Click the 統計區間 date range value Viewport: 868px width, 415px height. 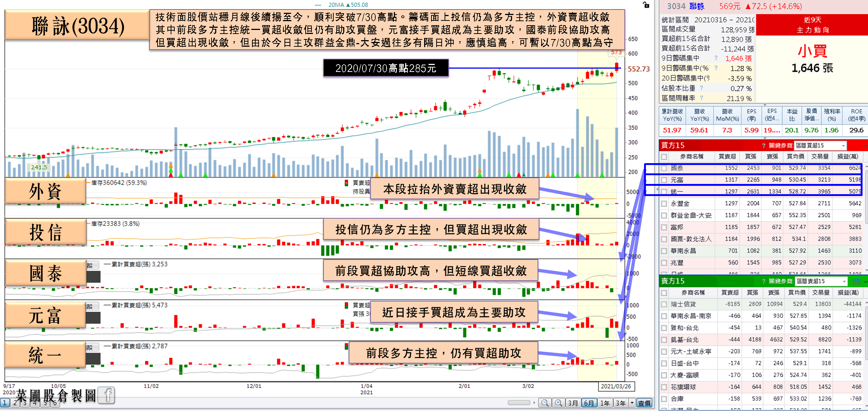point(724,19)
